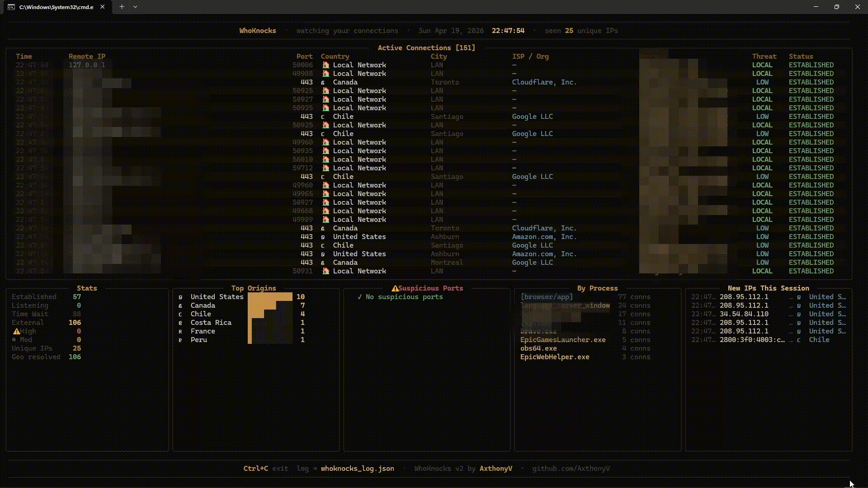Select obs64.exe in By Process list
This screenshot has width=868, height=488.
click(x=538, y=348)
